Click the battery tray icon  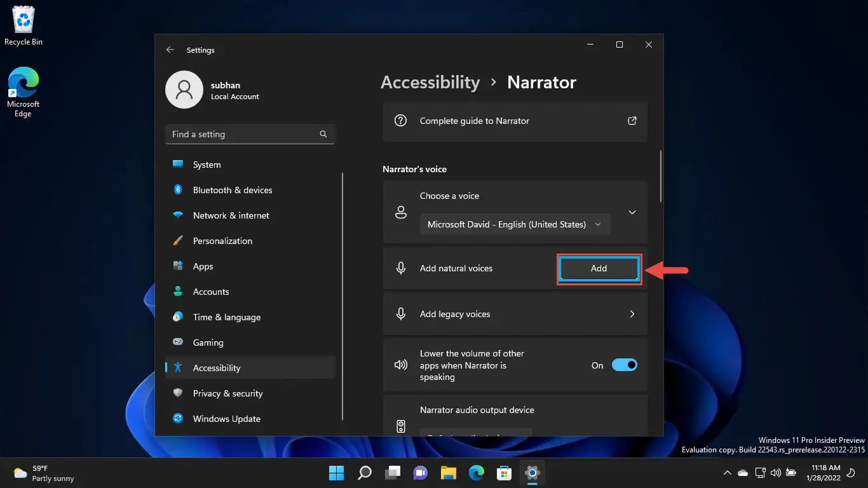[x=791, y=473]
